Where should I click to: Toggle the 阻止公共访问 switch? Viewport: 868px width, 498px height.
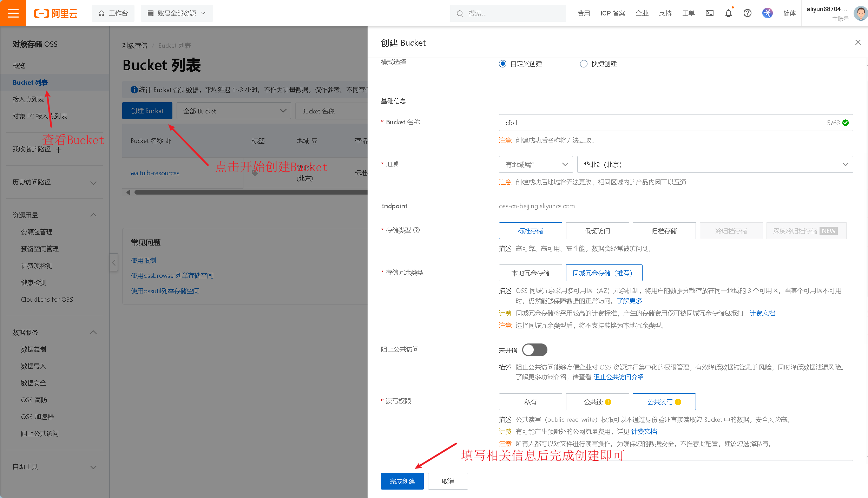(x=534, y=350)
